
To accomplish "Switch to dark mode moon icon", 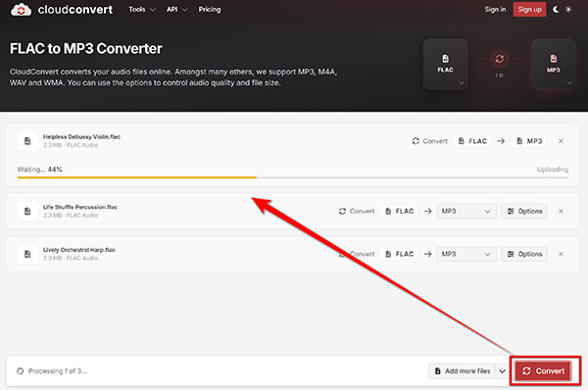I will click(x=556, y=10).
